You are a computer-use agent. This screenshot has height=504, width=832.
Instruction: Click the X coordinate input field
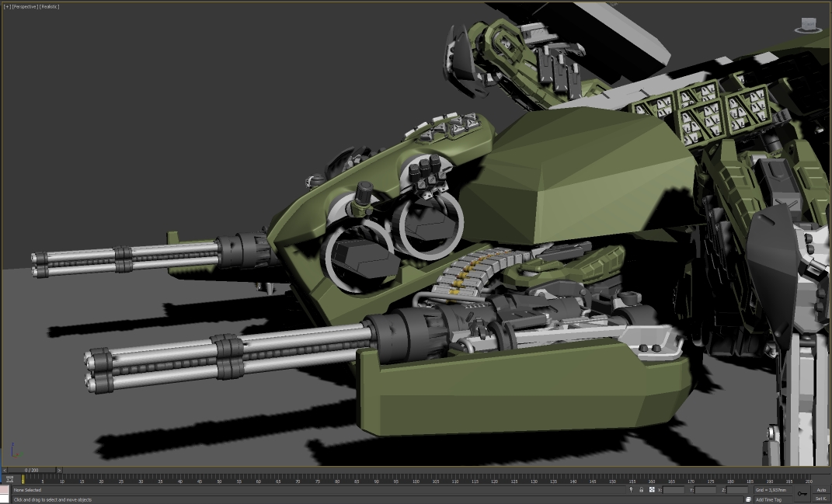pyautogui.click(x=674, y=490)
